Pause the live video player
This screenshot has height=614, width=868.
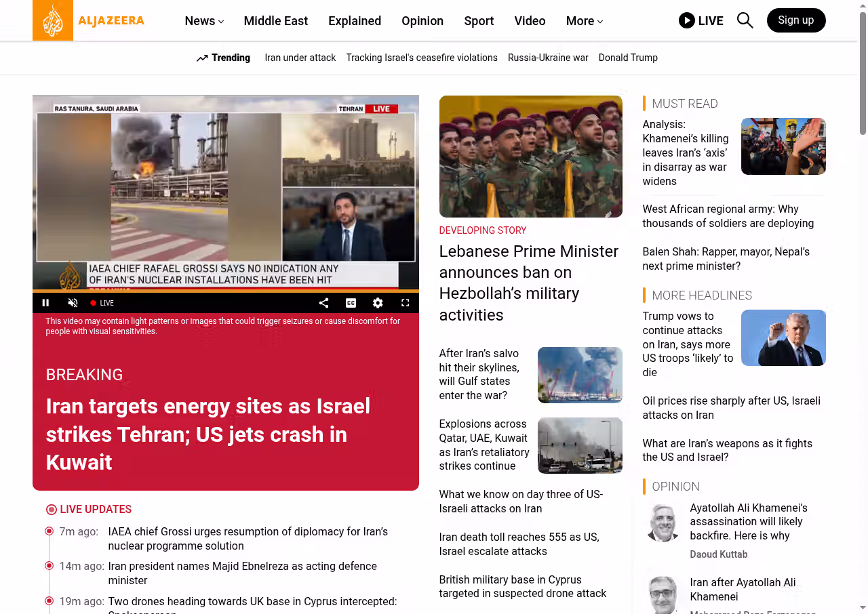(45, 303)
